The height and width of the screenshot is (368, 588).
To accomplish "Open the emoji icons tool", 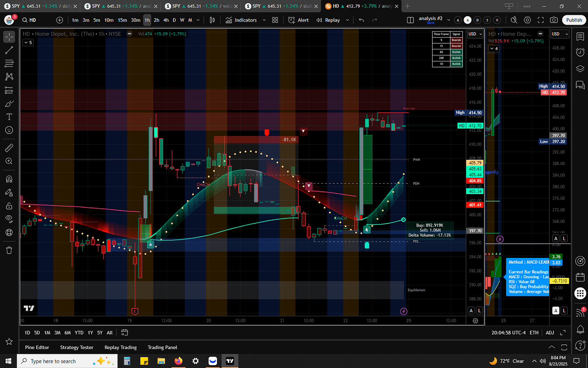I will click(x=9, y=130).
